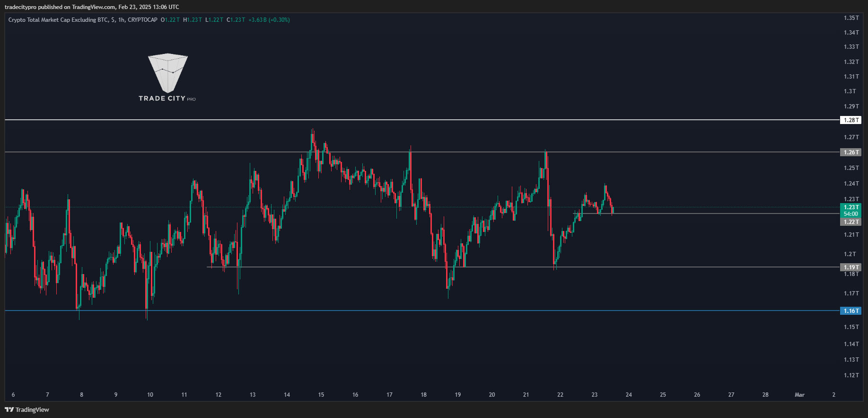Click the Mar label on the time axis

click(x=799, y=395)
